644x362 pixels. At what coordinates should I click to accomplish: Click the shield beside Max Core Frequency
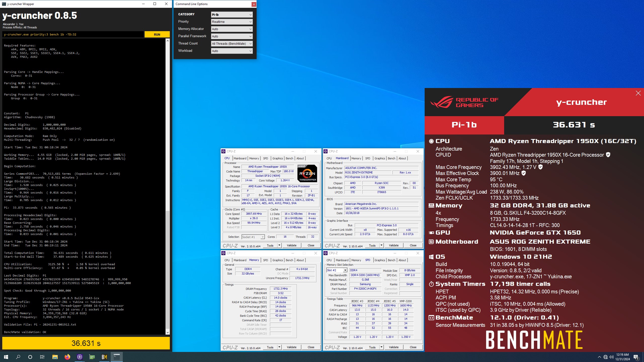point(541,167)
